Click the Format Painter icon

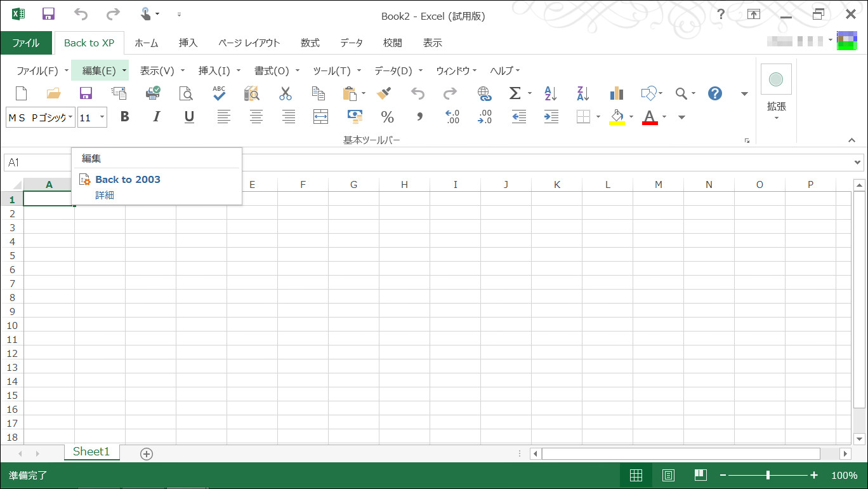[384, 93]
